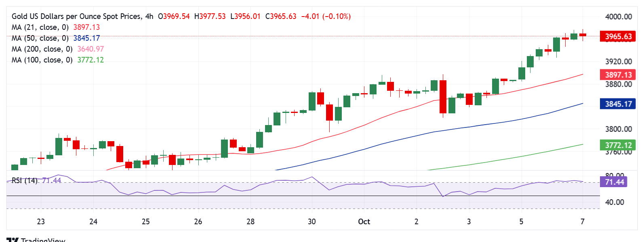
Task: Click the MA (50, close, 0) legend label
Action: tap(40, 38)
